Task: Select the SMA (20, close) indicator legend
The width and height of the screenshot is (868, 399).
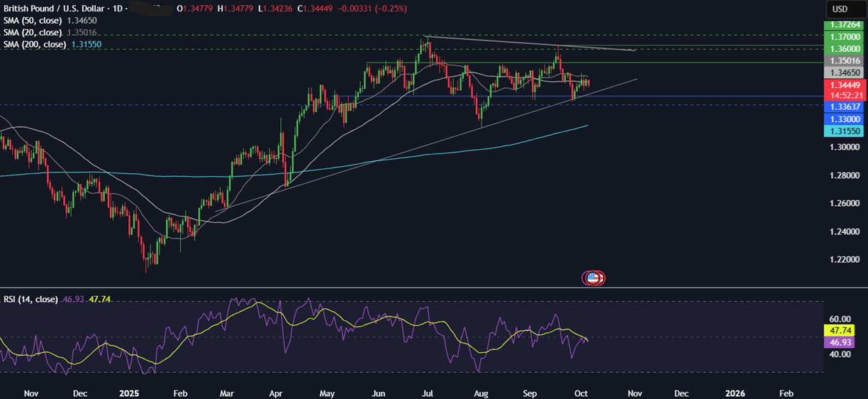Action: pos(34,33)
